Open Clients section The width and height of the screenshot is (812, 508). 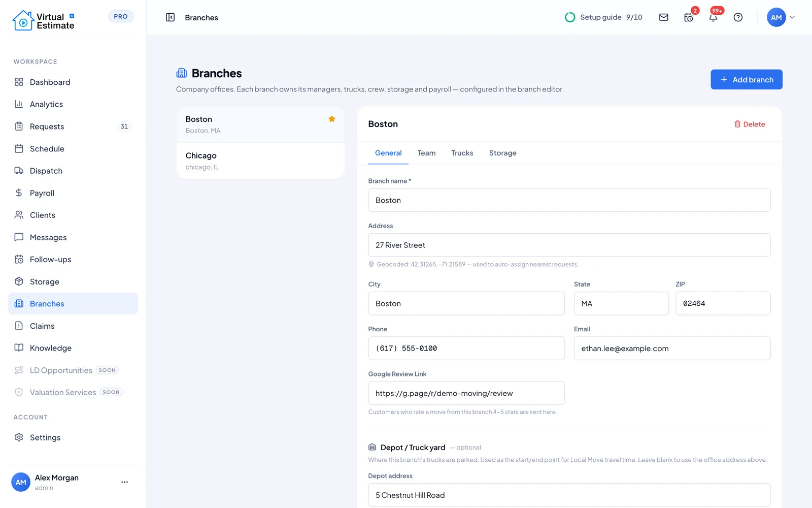pos(73,215)
